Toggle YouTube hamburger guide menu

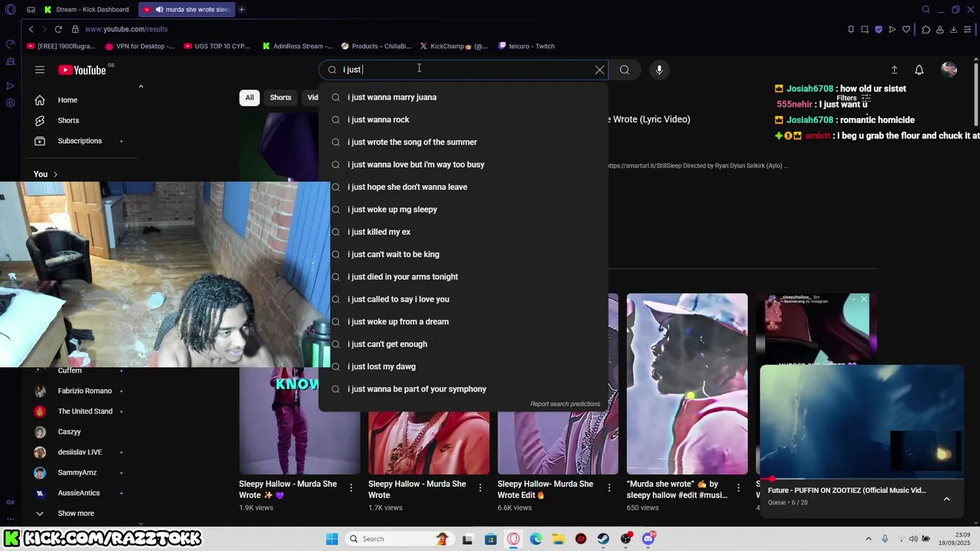40,70
